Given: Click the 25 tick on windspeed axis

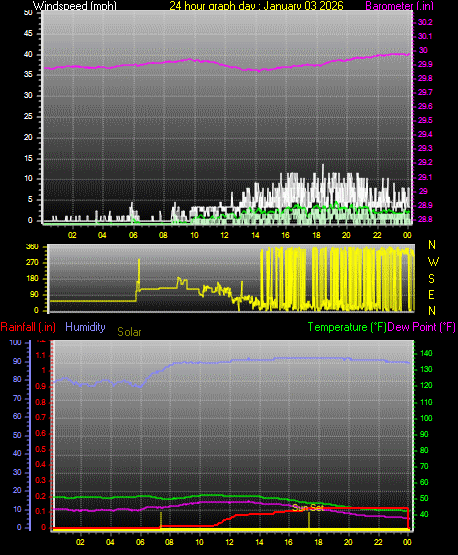Looking at the screenshot, I should [28, 116].
